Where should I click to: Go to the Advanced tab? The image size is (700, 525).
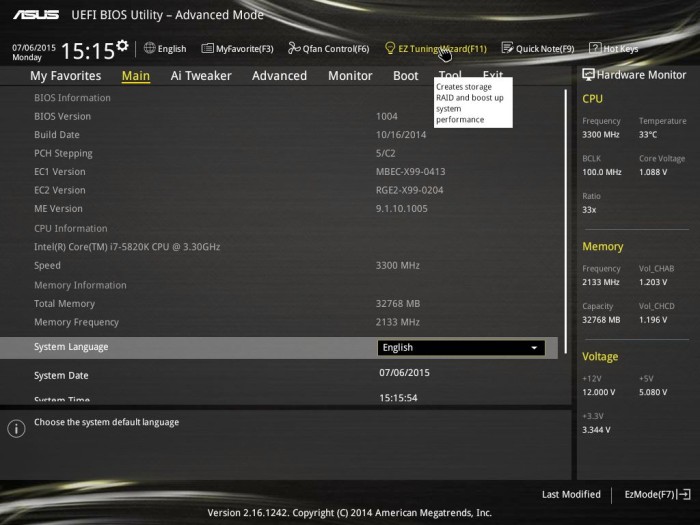tap(279, 75)
